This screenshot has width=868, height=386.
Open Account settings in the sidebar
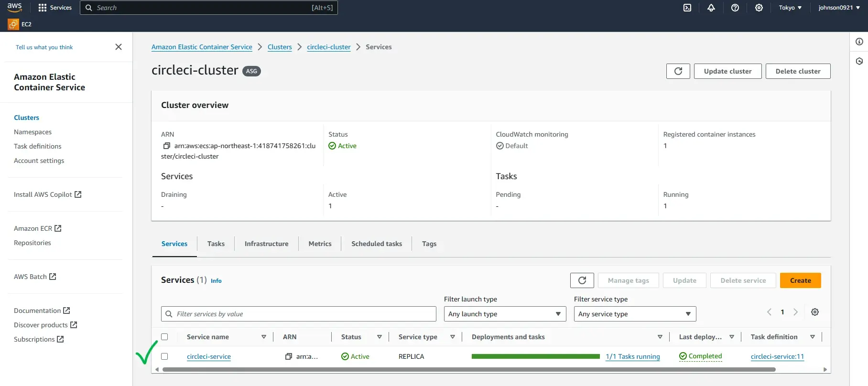coord(39,161)
